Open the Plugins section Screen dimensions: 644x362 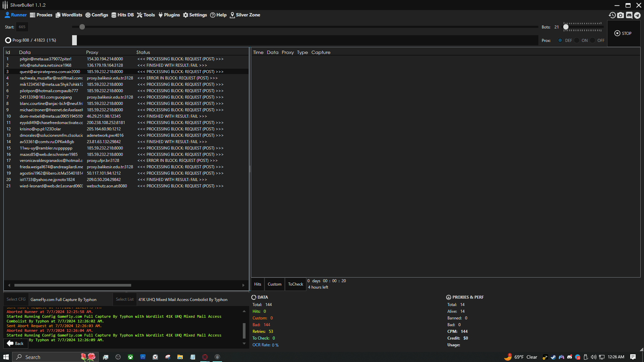click(x=169, y=15)
